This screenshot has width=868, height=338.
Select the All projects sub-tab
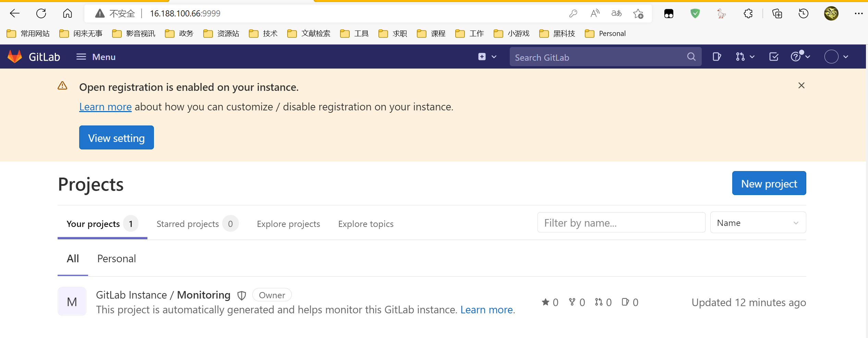pos(73,258)
